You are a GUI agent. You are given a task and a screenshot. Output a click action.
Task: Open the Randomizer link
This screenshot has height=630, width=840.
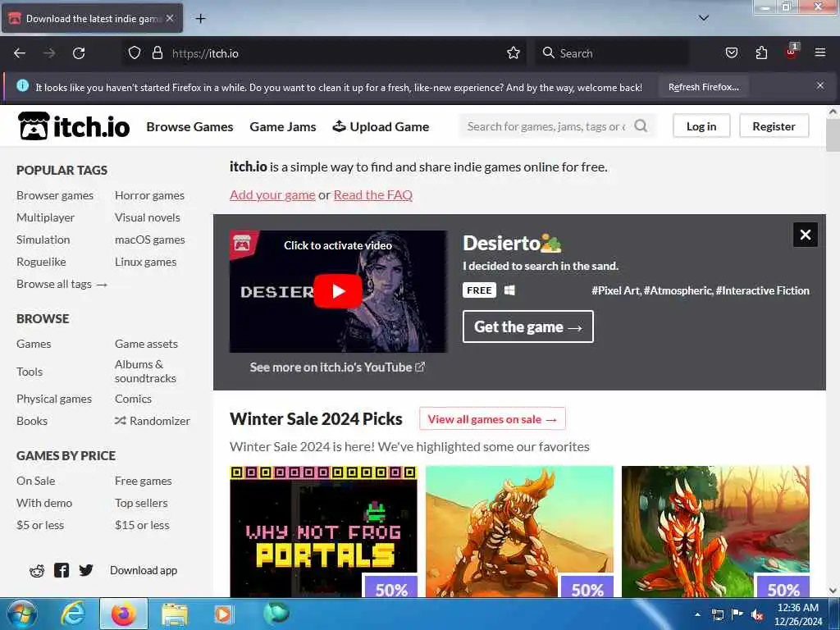pos(153,421)
